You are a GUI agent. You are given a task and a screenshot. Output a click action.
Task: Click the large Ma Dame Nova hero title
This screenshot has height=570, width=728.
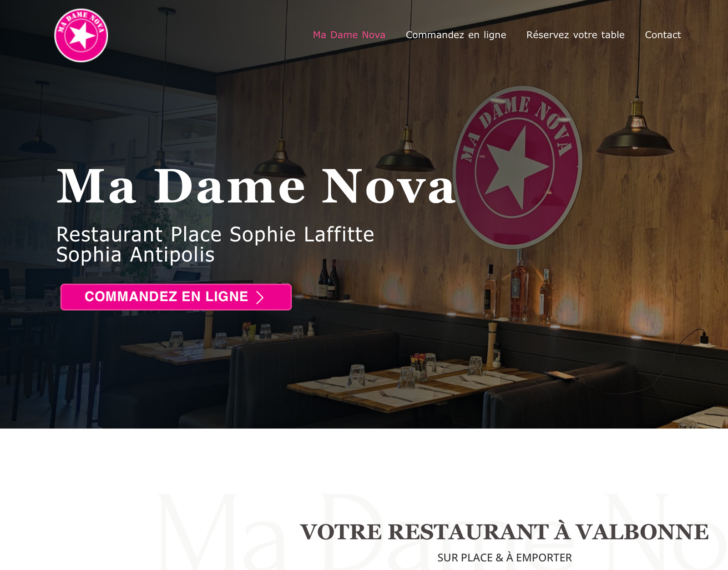point(256,186)
